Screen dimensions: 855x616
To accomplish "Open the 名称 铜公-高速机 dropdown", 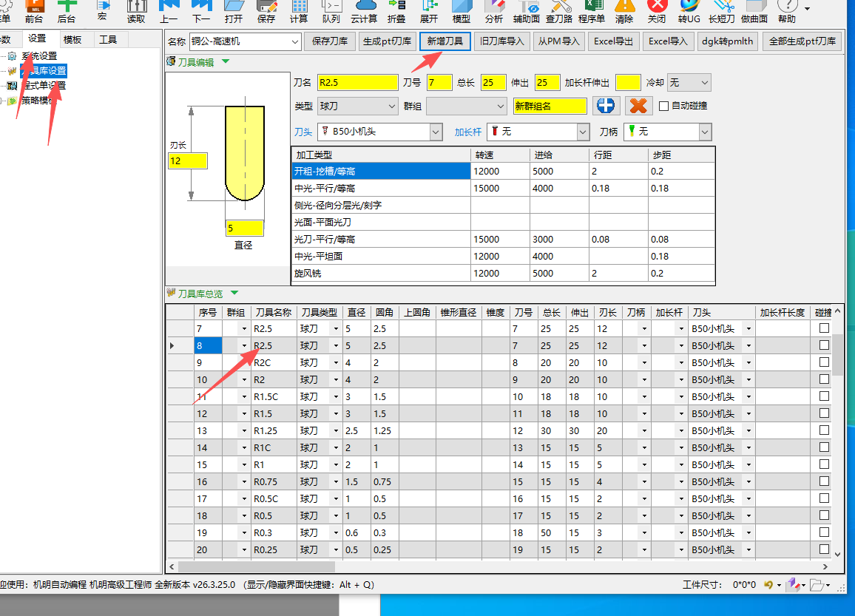I will tap(294, 41).
